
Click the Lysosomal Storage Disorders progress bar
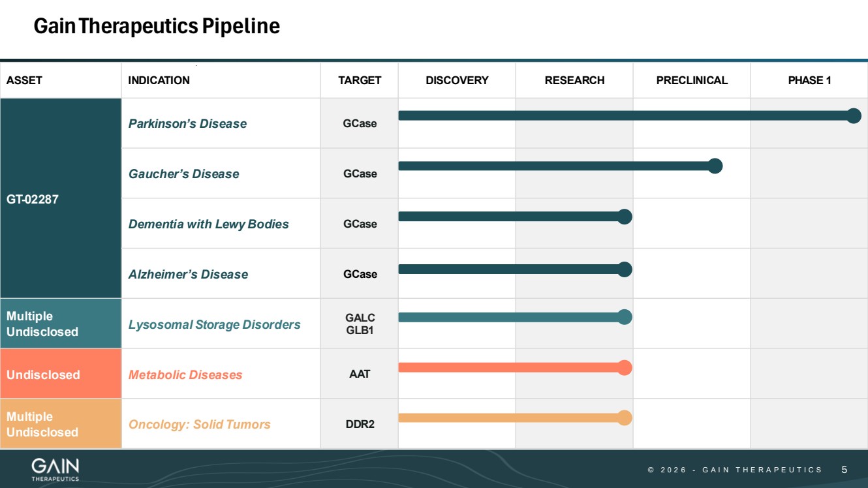coord(509,318)
